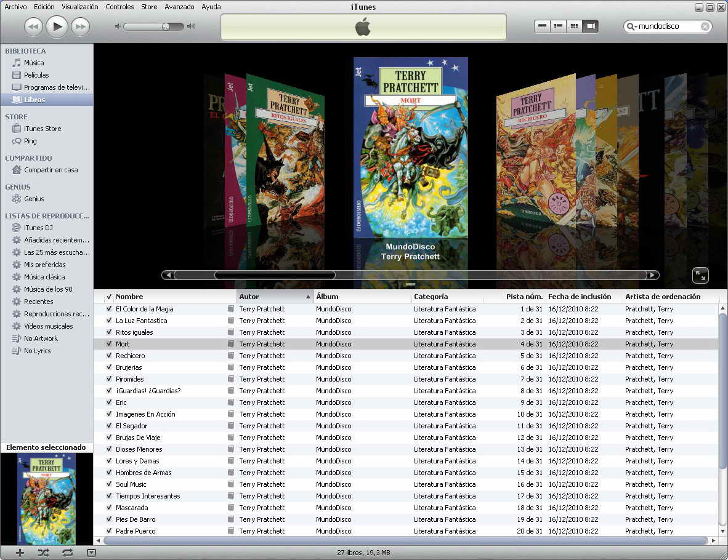Hide the artwork viewer panel
Image resolution: width=728 pixels, height=560 pixels.
point(92,553)
